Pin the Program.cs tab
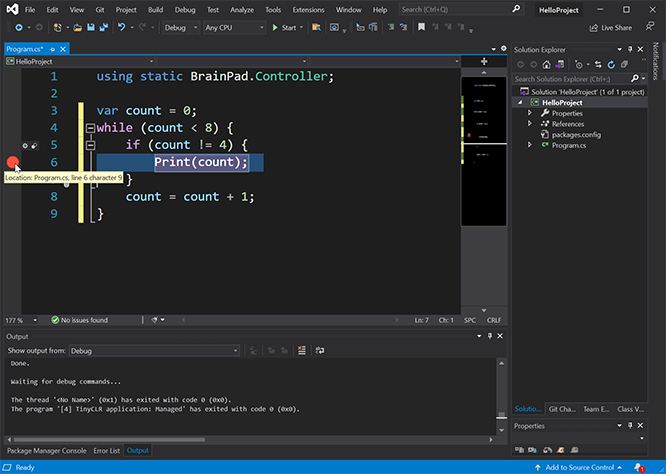This screenshot has width=666, height=474. [x=53, y=49]
